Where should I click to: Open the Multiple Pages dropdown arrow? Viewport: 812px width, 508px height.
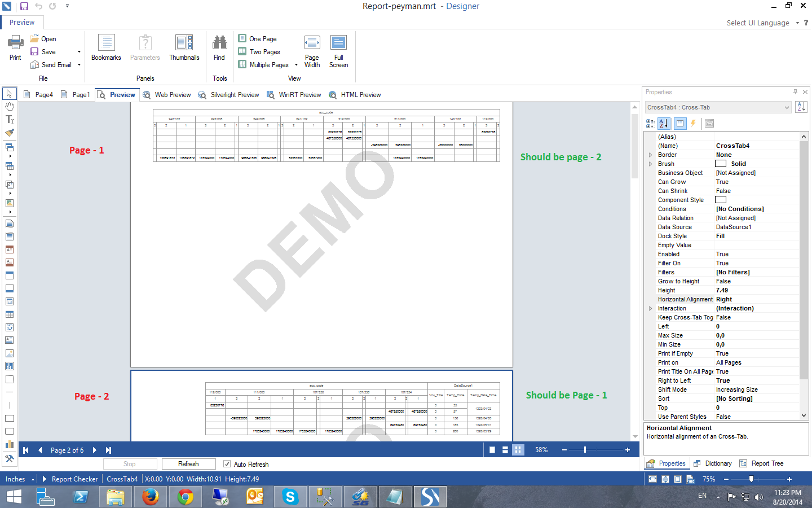tap(296, 65)
